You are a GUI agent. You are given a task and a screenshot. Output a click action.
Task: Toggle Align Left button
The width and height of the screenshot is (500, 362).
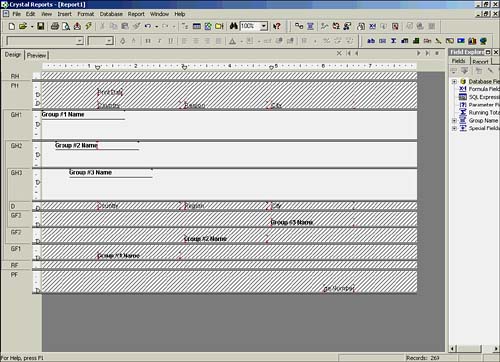coord(184,41)
